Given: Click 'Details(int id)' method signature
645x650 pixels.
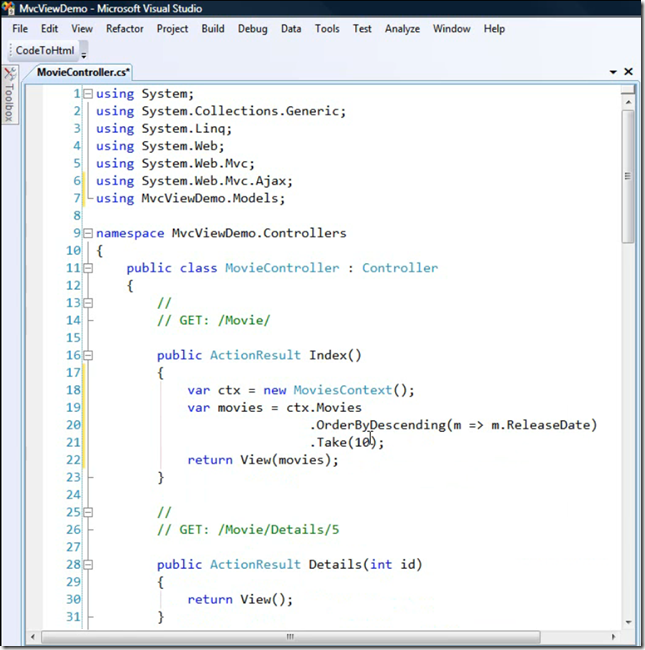Looking at the screenshot, I should point(365,564).
